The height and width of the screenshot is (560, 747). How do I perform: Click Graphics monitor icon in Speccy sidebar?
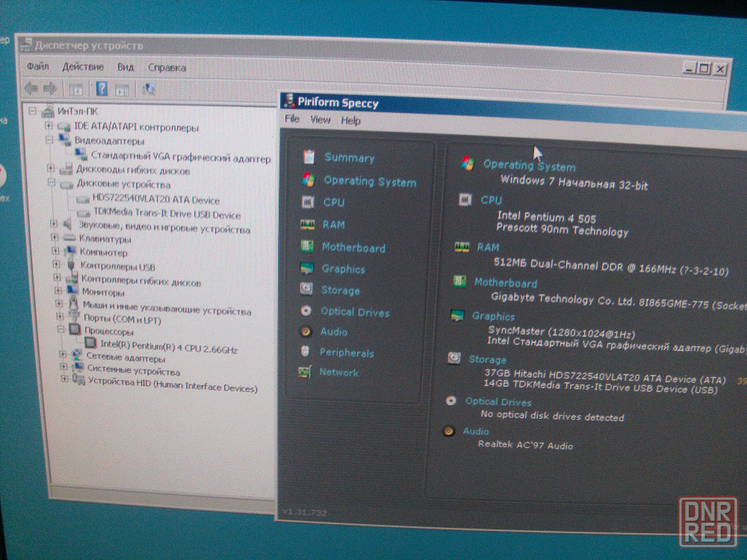click(306, 269)
